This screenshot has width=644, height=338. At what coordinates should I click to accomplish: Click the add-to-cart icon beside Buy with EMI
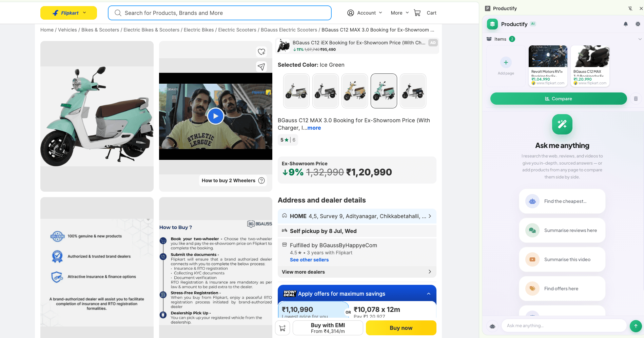click(x=282, y=328)
